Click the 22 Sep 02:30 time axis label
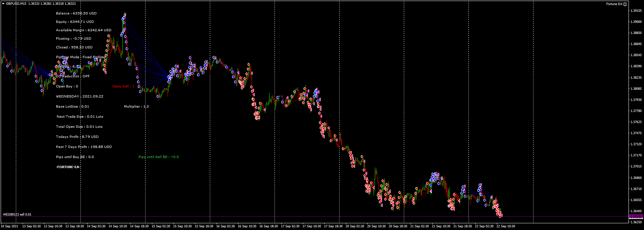644x230 pixels. point(484,226)
